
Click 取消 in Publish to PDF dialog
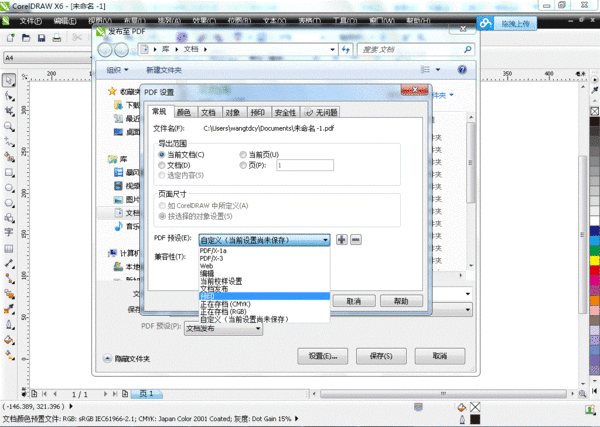[x=440, y=356]
